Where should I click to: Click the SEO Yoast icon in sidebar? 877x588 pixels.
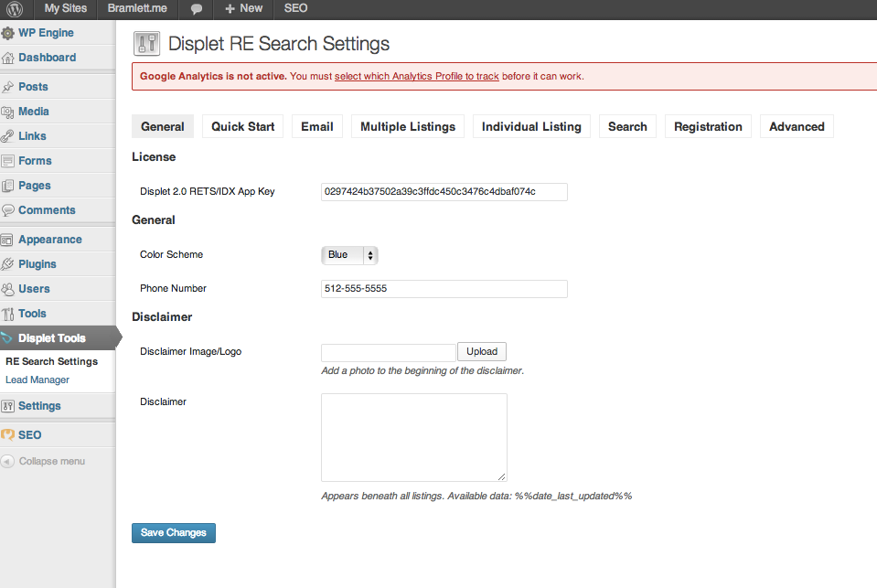click(8, 434)
